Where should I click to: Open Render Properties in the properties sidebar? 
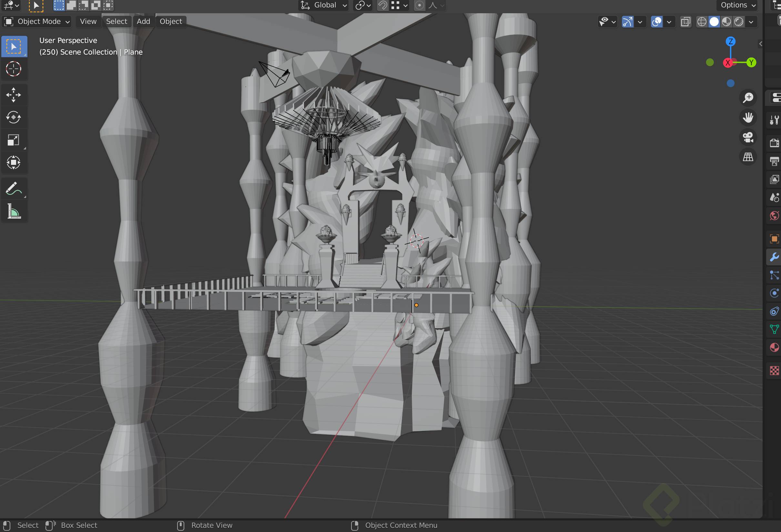(775, 142)
